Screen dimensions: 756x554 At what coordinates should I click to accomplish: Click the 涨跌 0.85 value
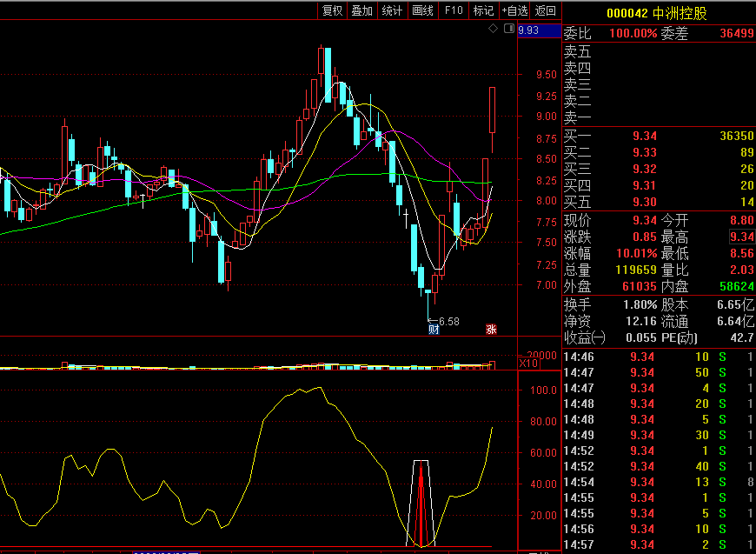pos(645,237)
